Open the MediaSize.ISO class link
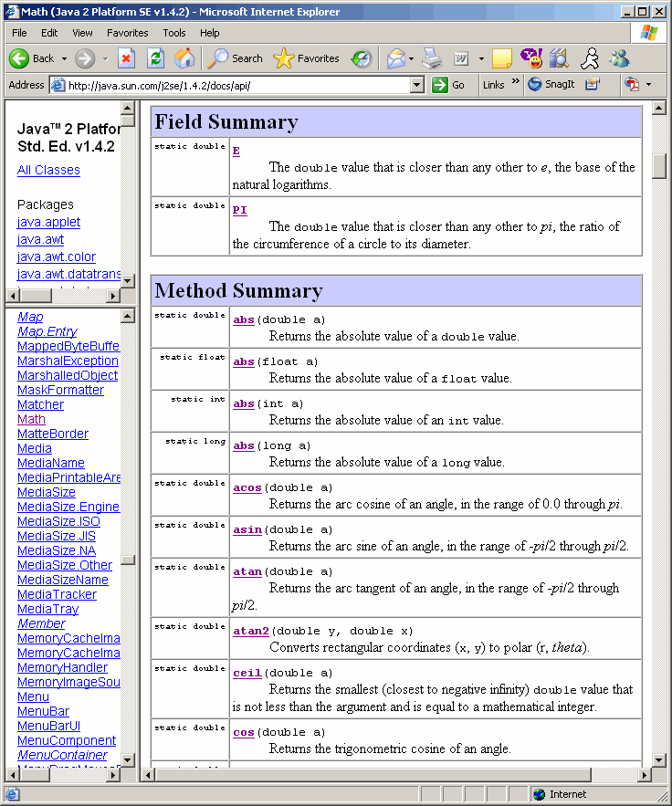The width and height of the screenshot is (672, 806). point(58,521)
